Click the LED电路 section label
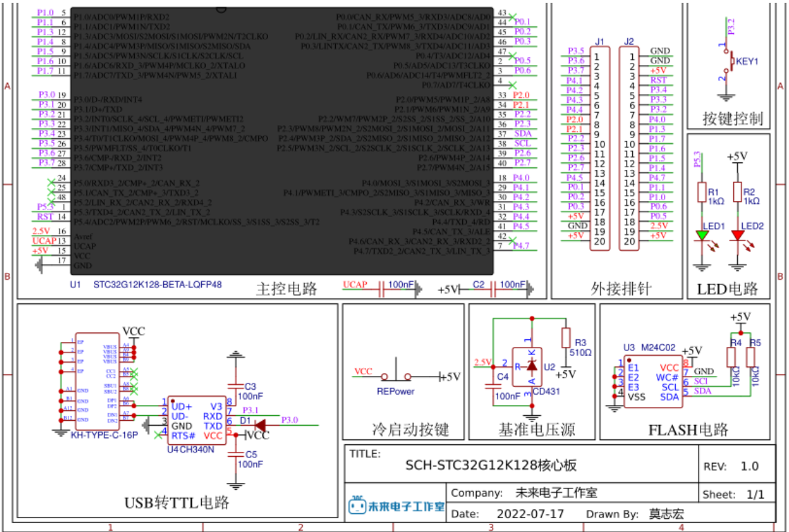 click(727, 289)
